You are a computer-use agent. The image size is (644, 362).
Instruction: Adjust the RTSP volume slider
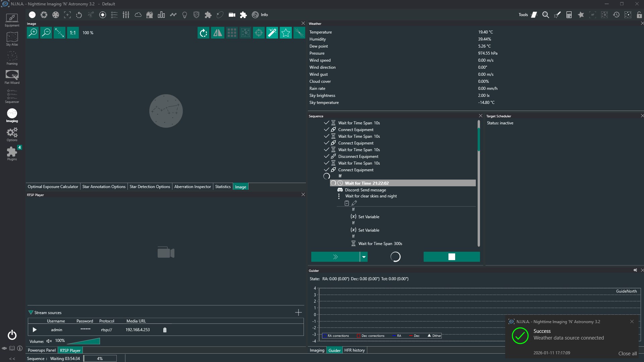coord(84,341)
